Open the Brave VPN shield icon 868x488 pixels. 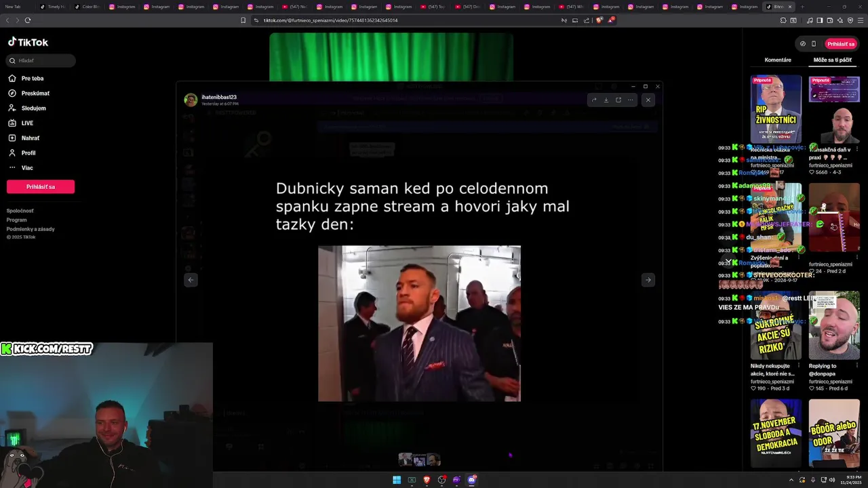[850, 20]
